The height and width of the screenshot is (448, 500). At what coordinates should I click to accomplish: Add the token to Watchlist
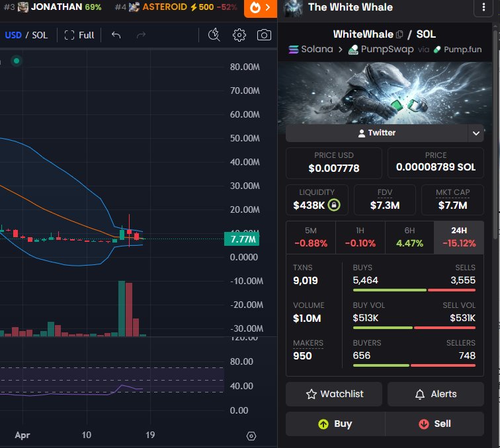[334, 394]
